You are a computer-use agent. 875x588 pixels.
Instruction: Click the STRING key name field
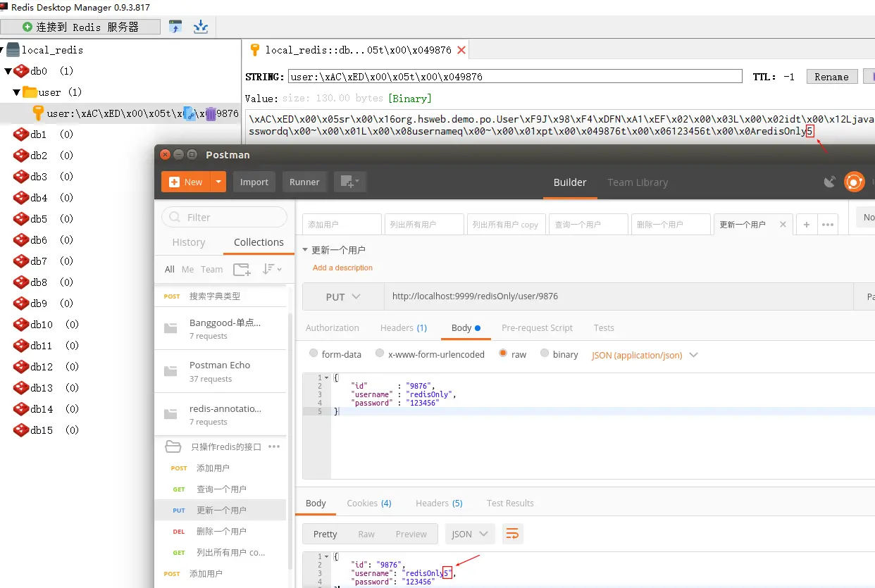(x=515, y=77)
